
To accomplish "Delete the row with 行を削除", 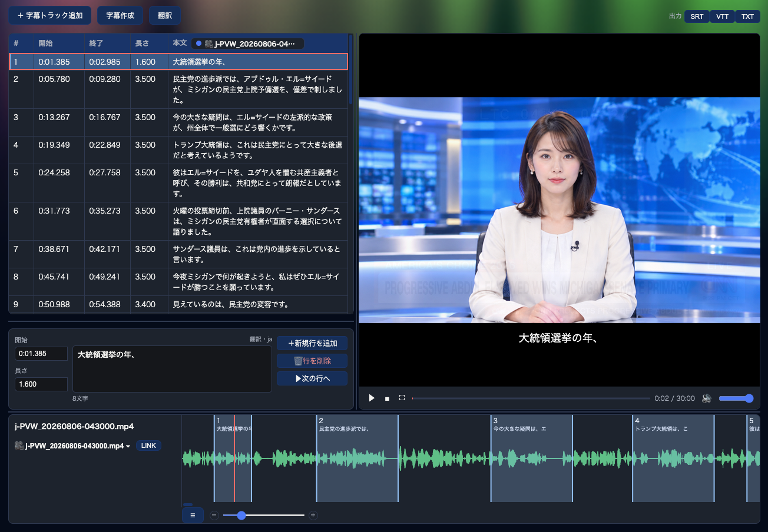I will pyautogui.click(x=312, y=361).
